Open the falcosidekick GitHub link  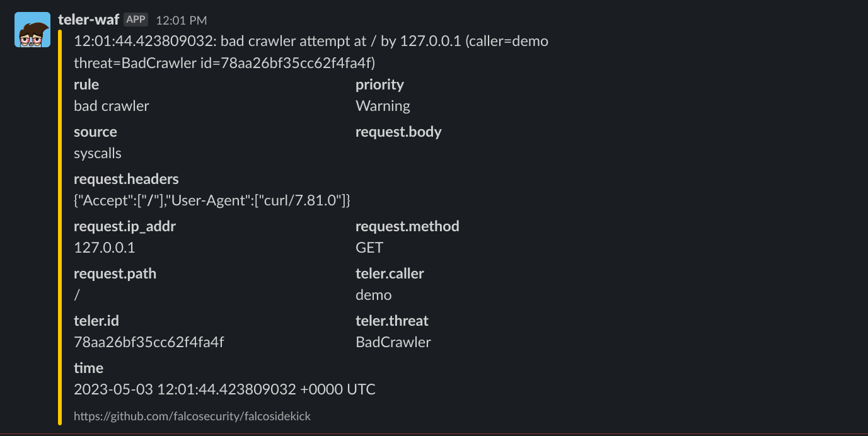[x=192, y=416]
